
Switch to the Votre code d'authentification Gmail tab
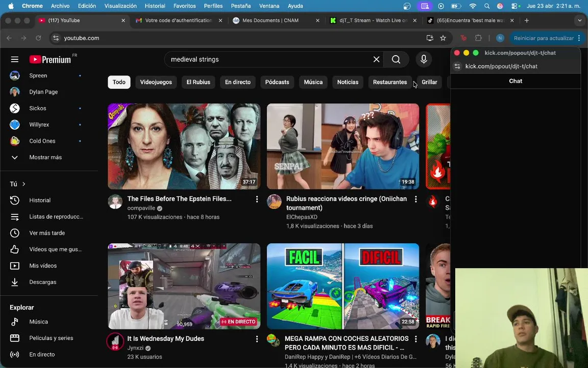178,20
